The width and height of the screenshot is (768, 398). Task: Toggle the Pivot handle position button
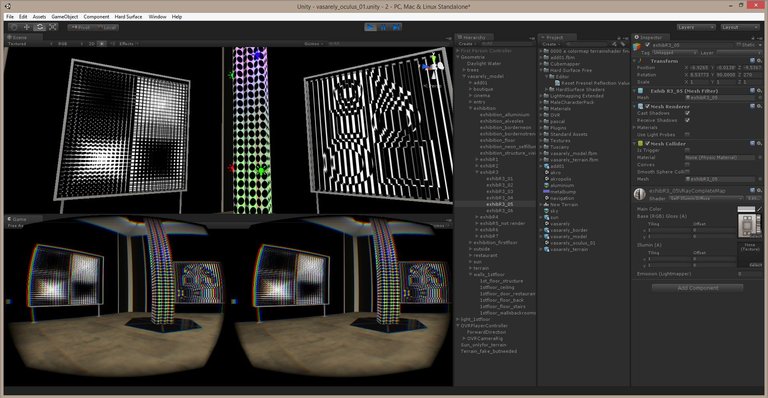coord(81,27)
